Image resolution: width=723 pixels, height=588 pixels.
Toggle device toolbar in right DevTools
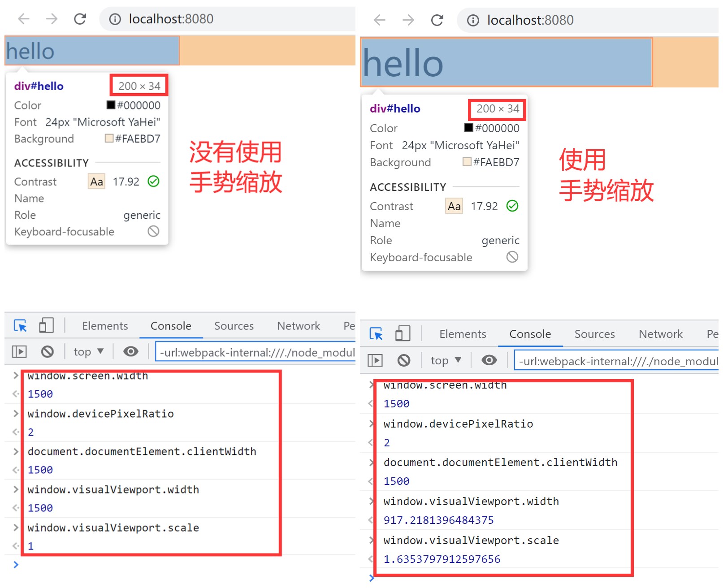(x=403, y=333)
